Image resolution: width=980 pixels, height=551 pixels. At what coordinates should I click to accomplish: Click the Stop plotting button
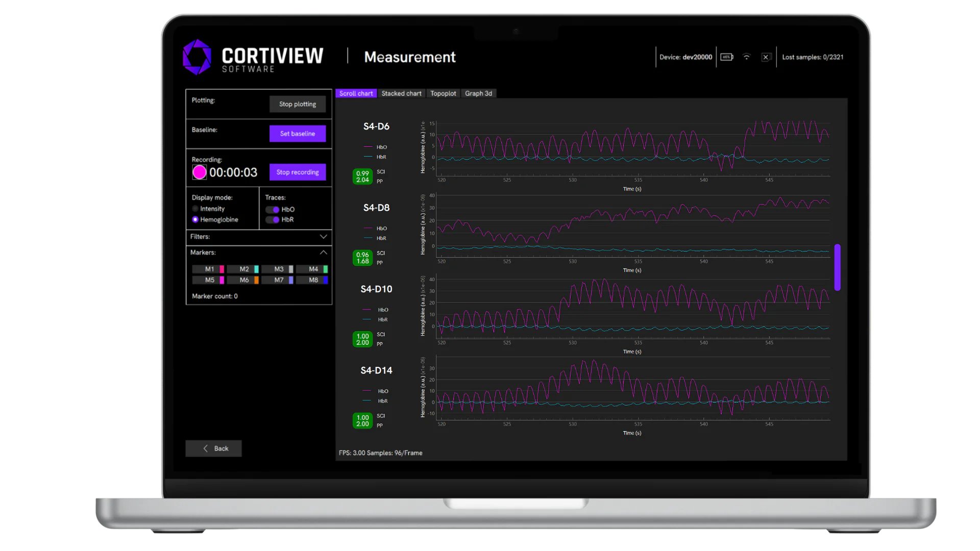coord(298,104)
